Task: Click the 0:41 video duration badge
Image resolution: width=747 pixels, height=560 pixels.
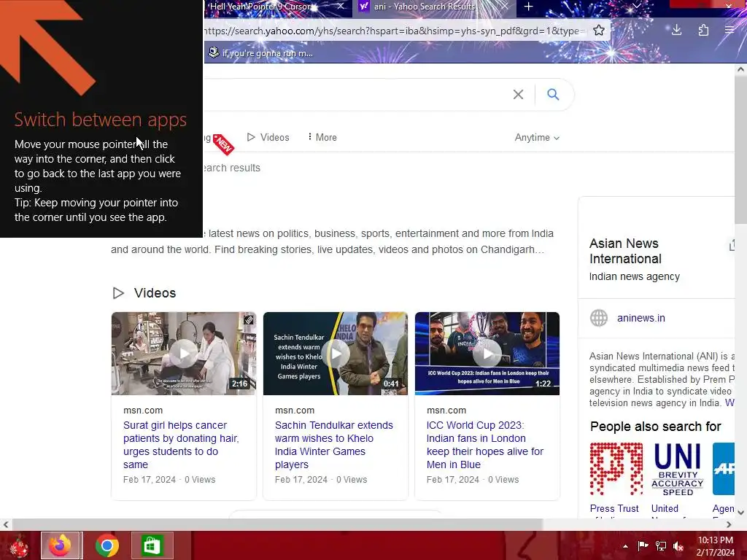Action: [391, 384]
